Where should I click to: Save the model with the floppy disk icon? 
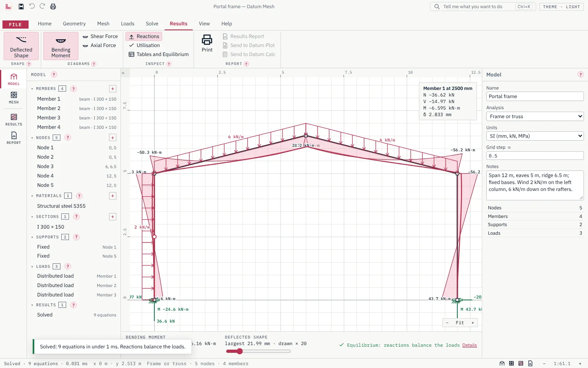tap(21, 7)
